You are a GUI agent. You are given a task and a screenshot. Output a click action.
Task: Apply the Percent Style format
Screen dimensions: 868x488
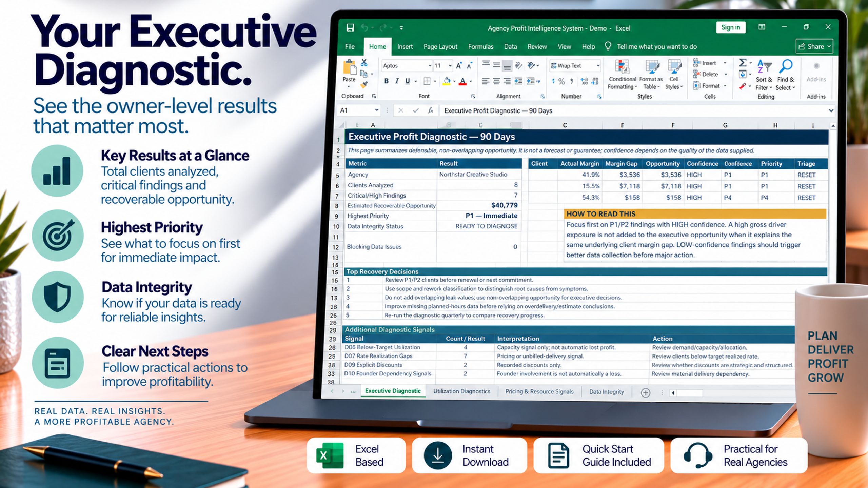click(x=561, y=81)
